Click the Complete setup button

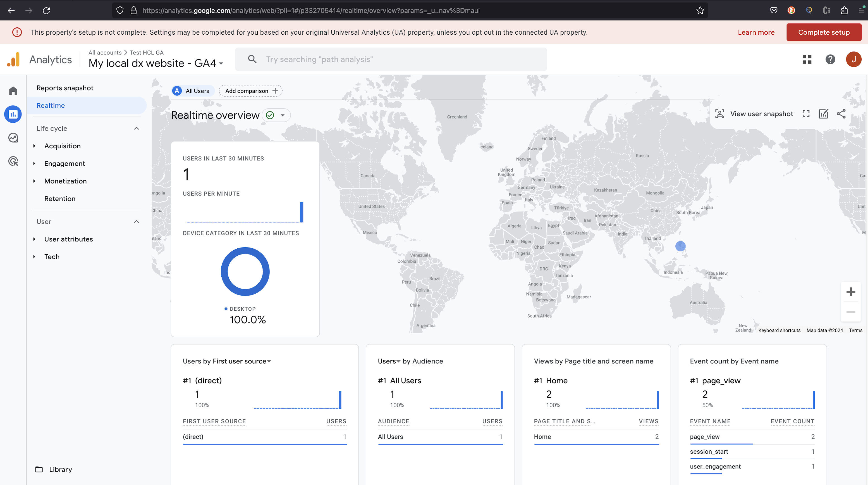(x=824, y=32)
